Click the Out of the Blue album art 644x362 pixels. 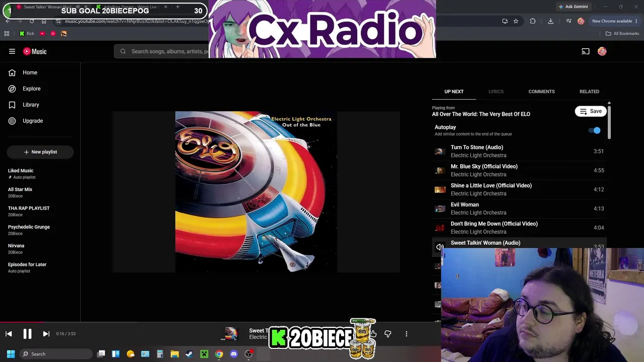pos(256,192)
